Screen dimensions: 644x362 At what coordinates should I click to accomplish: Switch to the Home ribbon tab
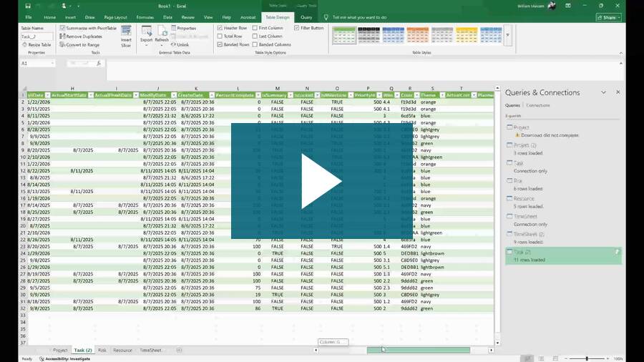tap(49, 17)
